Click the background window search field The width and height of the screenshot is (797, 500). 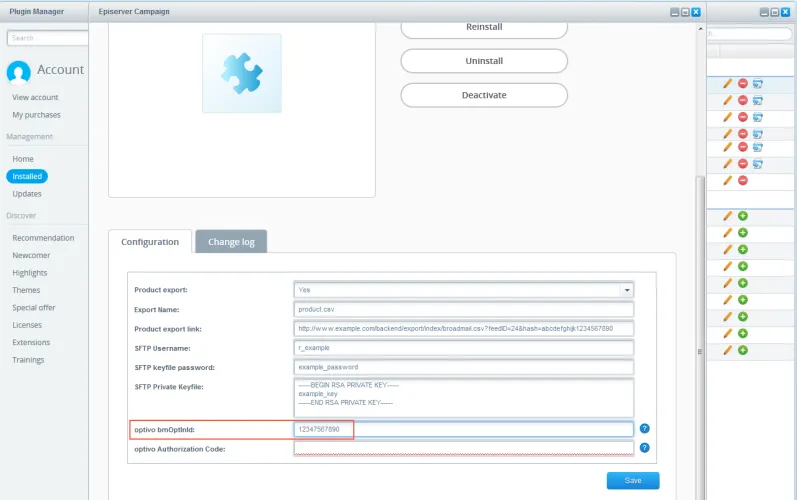click(x=749, y=34)
